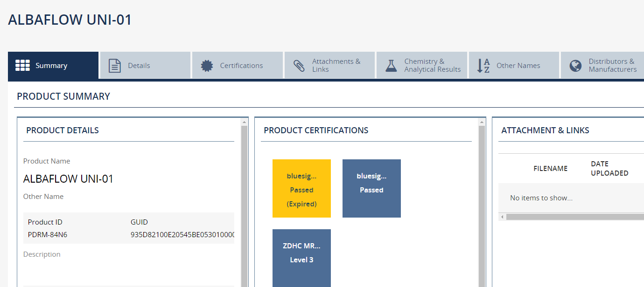Click the A-Z sort Other Names icon
The width and height of the screenshot is (644, 287).
point(483,66)
